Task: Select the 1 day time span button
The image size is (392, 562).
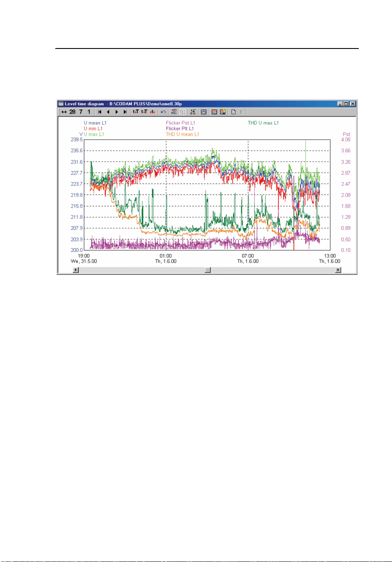Action: 89,112
